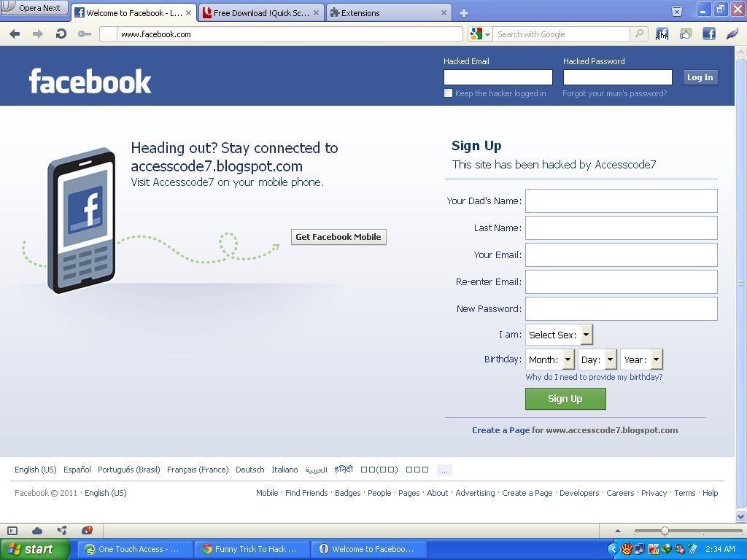
Task: Select the Français (France) language link
Action: pyautogui.click(x=198, y=470)
